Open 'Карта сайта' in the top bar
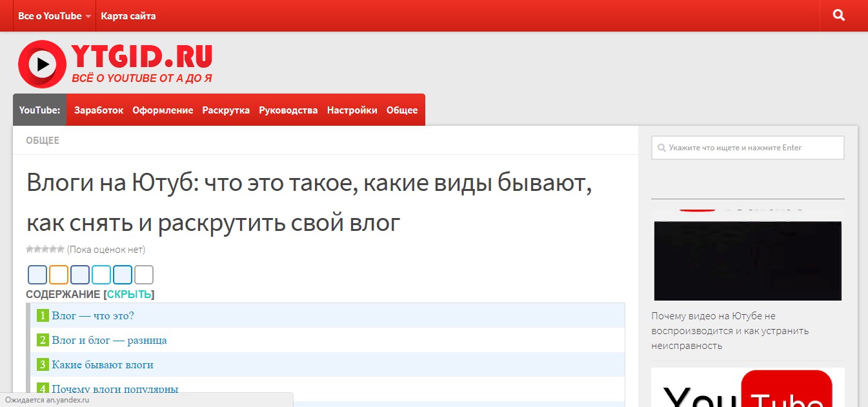This screenshot has width=868, height=407. click(x=128, y=15)
